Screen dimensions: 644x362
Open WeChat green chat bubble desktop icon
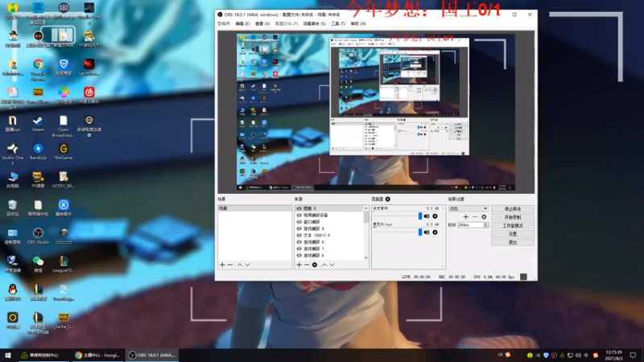38,265
